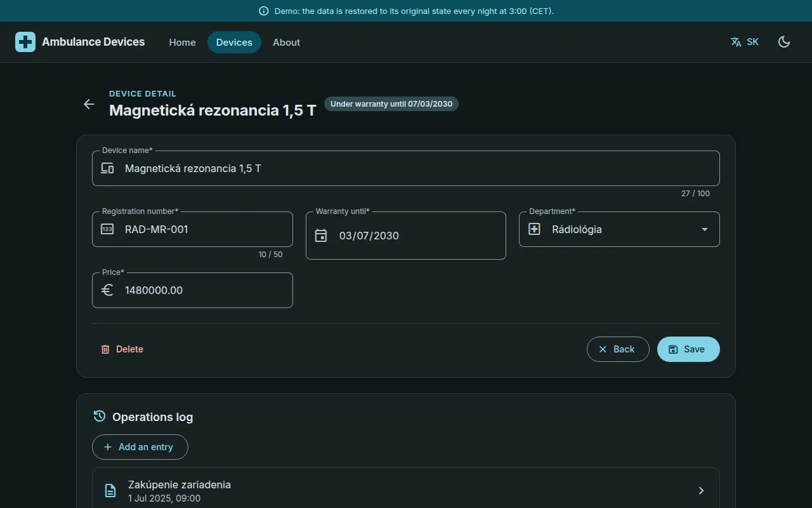
Task: Click the device icon in Device name field
Action: (x=108, y=168)
